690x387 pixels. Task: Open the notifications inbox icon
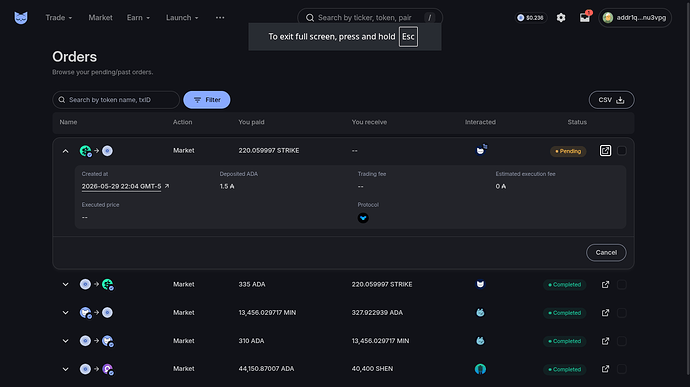coord(585,17)
